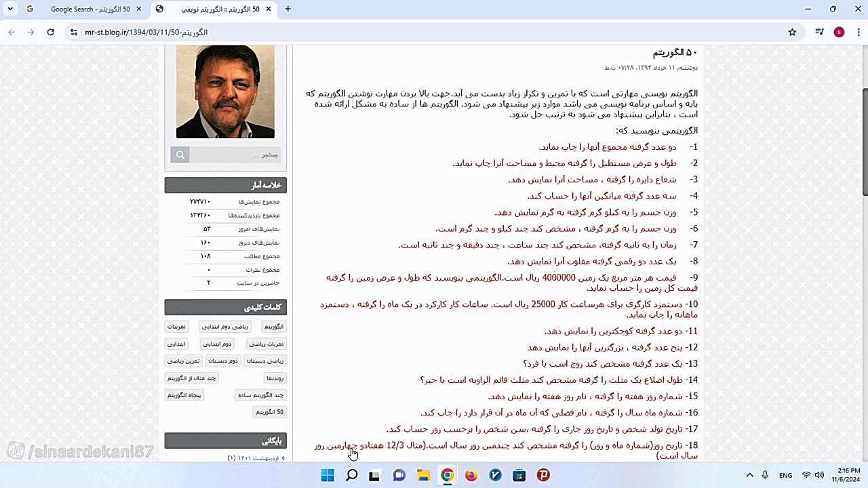Open the چند مثال از الگوریتم tag
The image size is (868, 488).
[192, 378]
